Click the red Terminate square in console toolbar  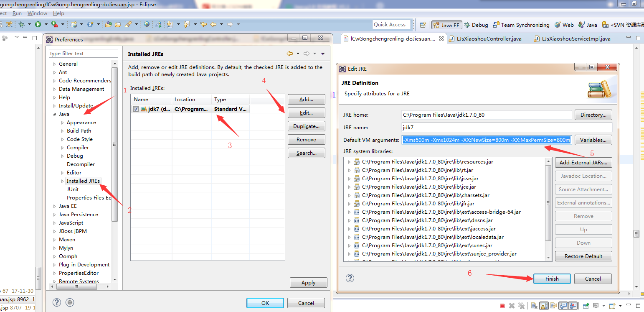tap(503, 305)
